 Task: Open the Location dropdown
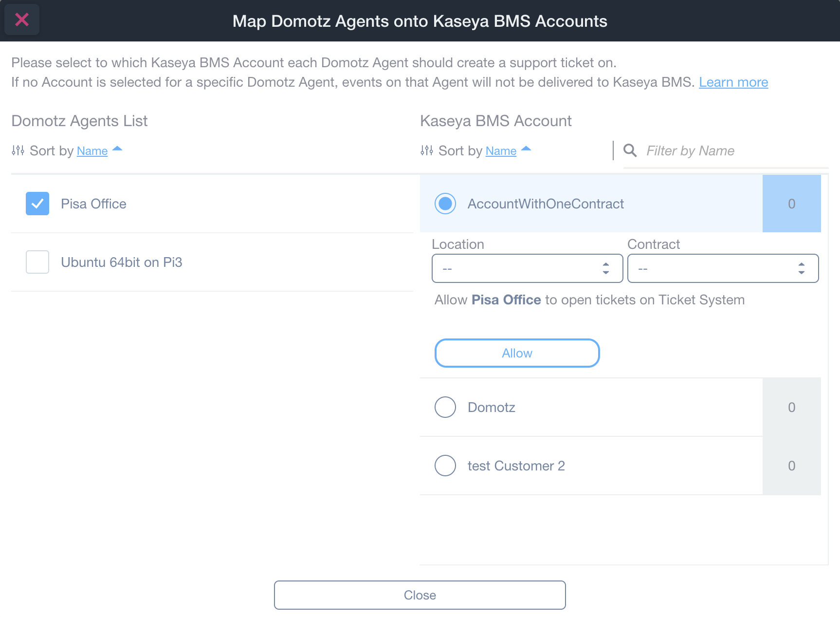coord(528,268)
